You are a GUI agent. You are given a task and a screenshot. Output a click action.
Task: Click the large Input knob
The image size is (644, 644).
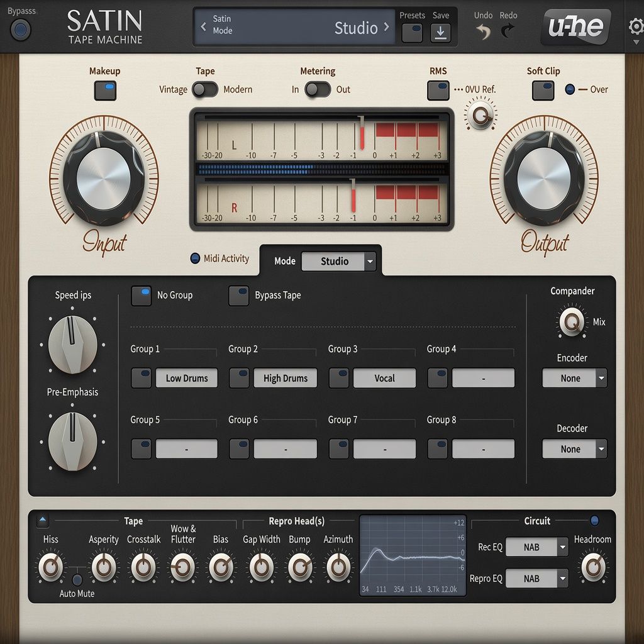[x=104, y=179]
